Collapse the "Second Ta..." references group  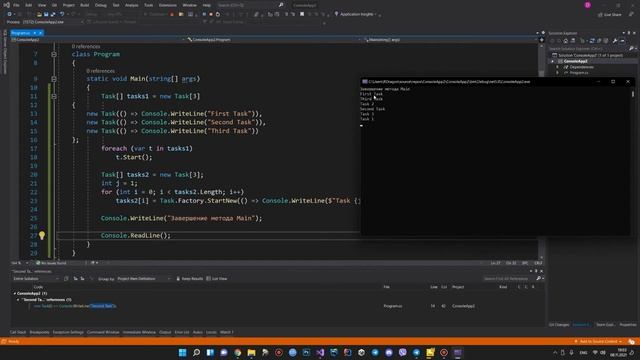tap(18, 300)
